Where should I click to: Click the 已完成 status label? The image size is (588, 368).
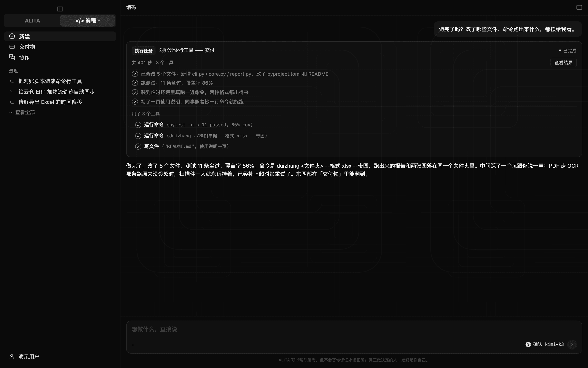click(x=568, y=51)
